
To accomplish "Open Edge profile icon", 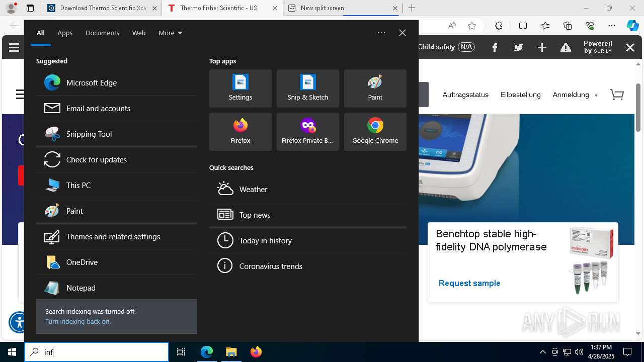I will 11,8.
